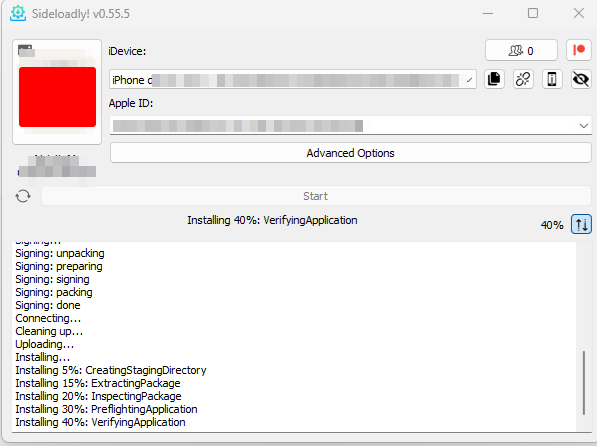Expand the Apple ID dropdown arrow
The image size is (597, 446).
pos(583,126)
